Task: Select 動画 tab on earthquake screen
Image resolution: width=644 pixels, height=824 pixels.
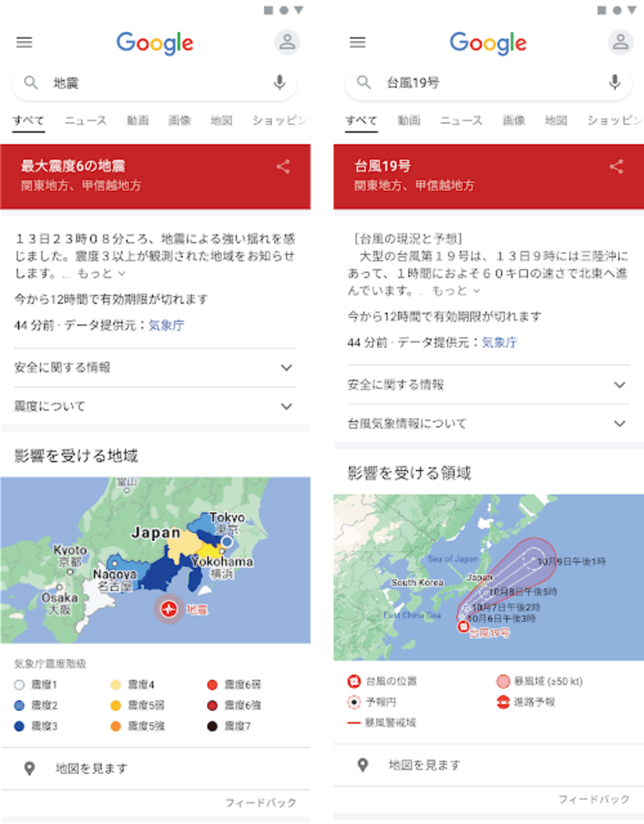Action: coord(138,120)
